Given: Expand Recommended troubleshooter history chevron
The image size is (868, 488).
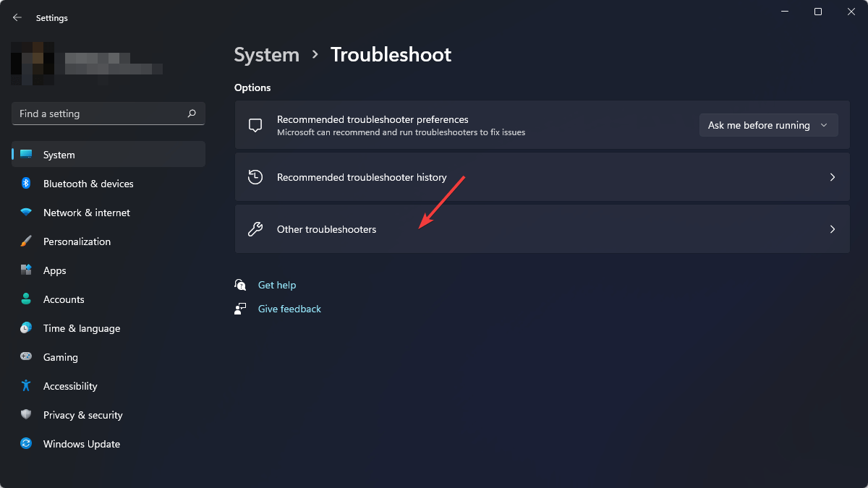Looking at the screenshot, I should pos(832,177).
